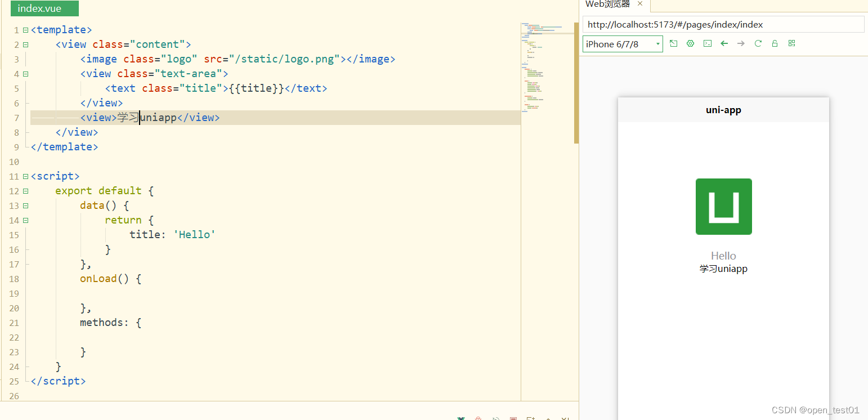The height and width of the screenshot is (420, 868).
Task: Click 'export default' keyword on line 12
Action: pyautogui.click(x=99, y=191)
